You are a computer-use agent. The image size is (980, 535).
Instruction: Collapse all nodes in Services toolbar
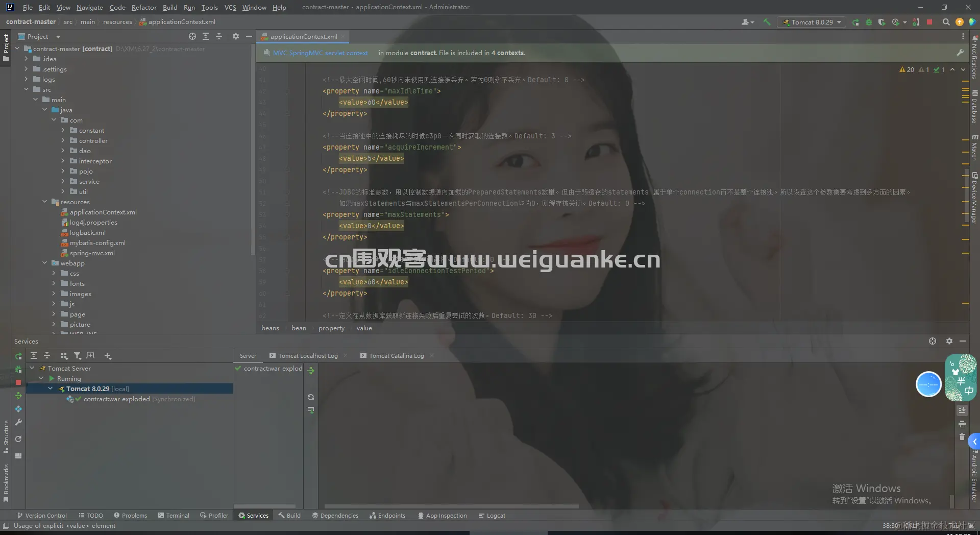pyautogui.click(x=47, y=355)
